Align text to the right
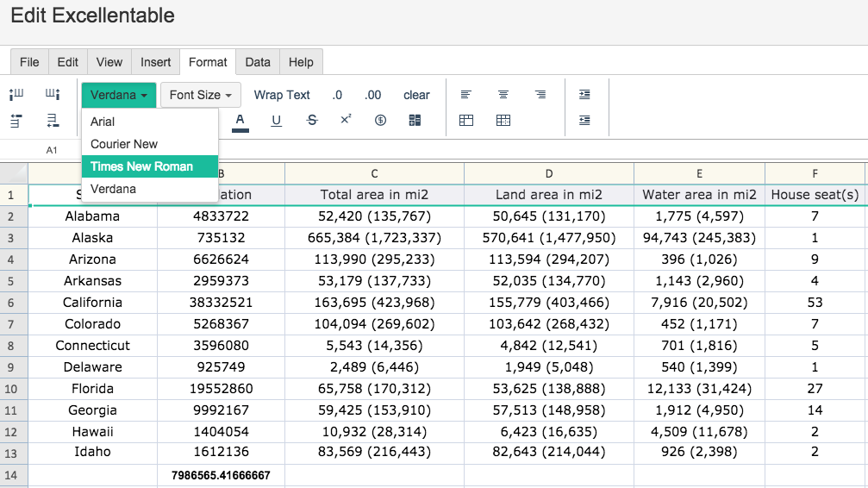 point(540,95)
